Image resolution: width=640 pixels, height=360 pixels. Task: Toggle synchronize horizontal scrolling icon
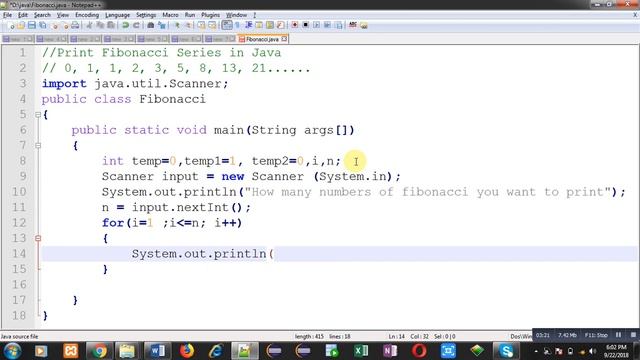tap(212, 25)
